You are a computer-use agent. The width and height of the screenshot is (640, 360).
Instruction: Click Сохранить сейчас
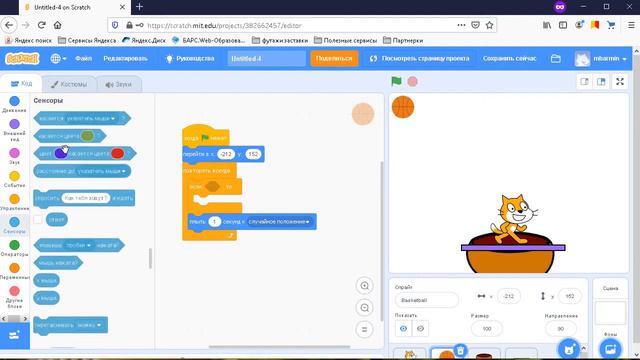509,58
